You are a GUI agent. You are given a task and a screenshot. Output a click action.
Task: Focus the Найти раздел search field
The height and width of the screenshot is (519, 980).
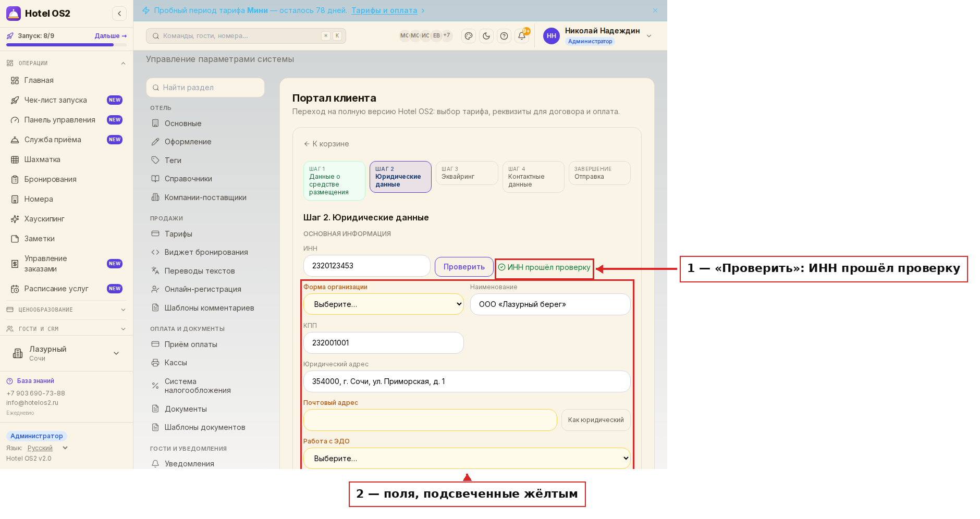point(205,88)
